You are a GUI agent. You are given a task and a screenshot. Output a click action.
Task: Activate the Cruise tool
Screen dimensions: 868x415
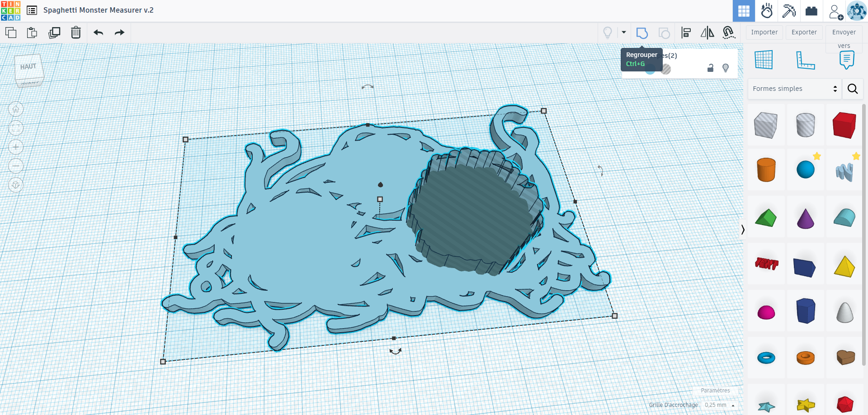[729, 33]
